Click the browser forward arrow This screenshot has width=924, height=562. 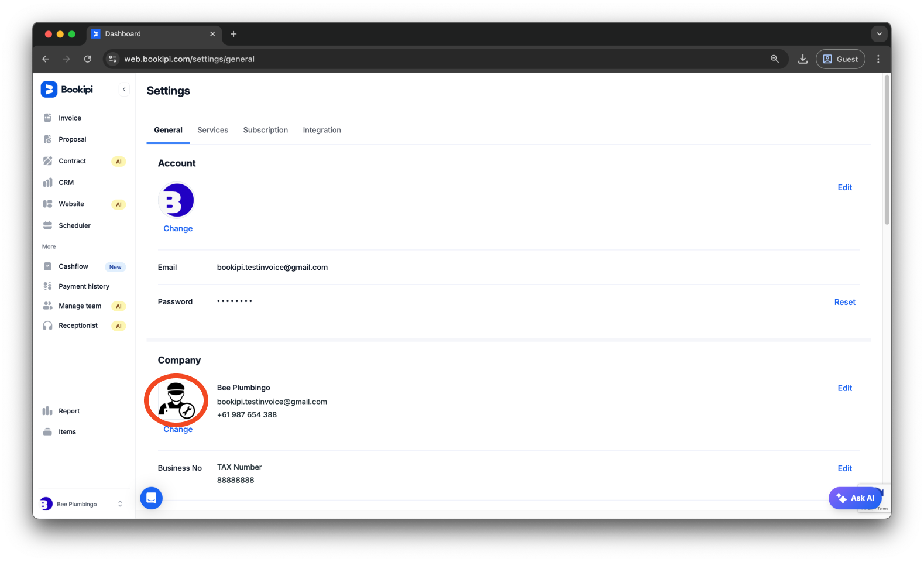pos(67,59)
